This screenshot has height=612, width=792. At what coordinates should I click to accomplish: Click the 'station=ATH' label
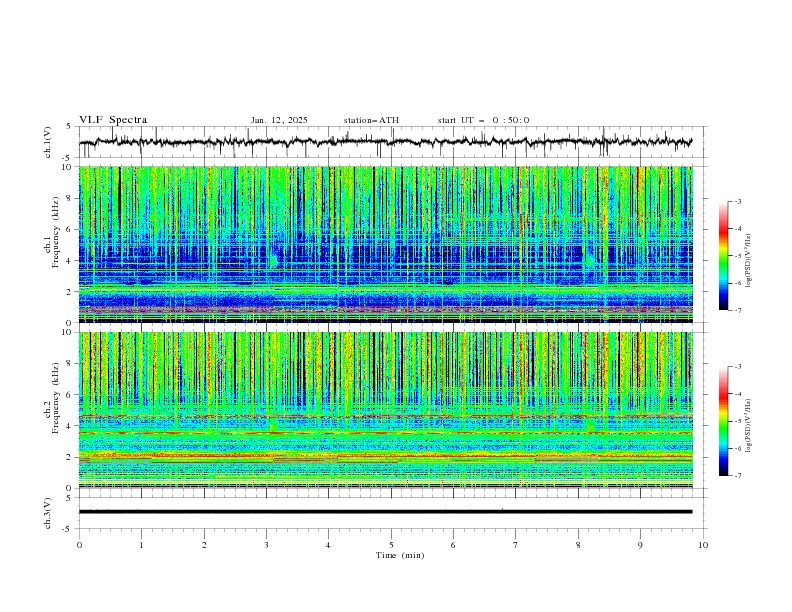371,120
